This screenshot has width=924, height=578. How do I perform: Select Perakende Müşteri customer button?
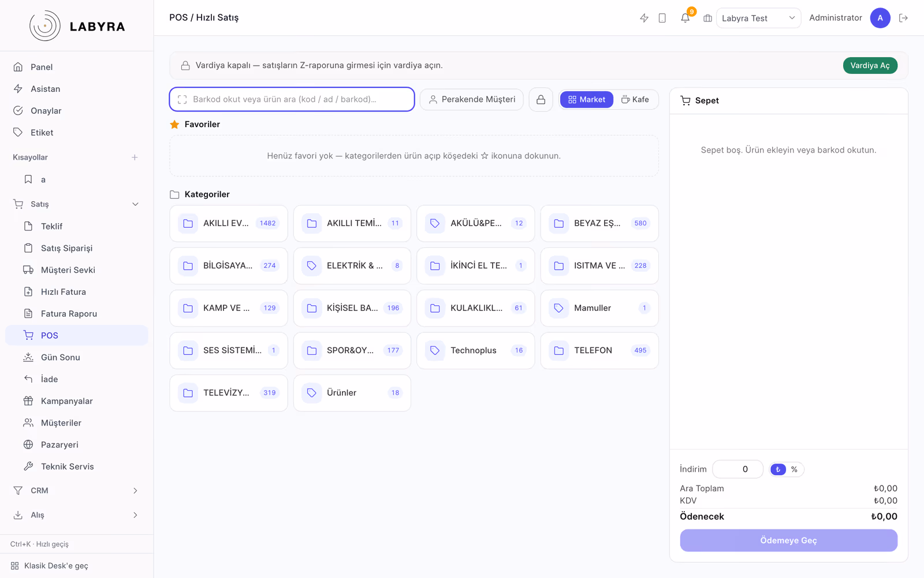click(x=472, y=99)
